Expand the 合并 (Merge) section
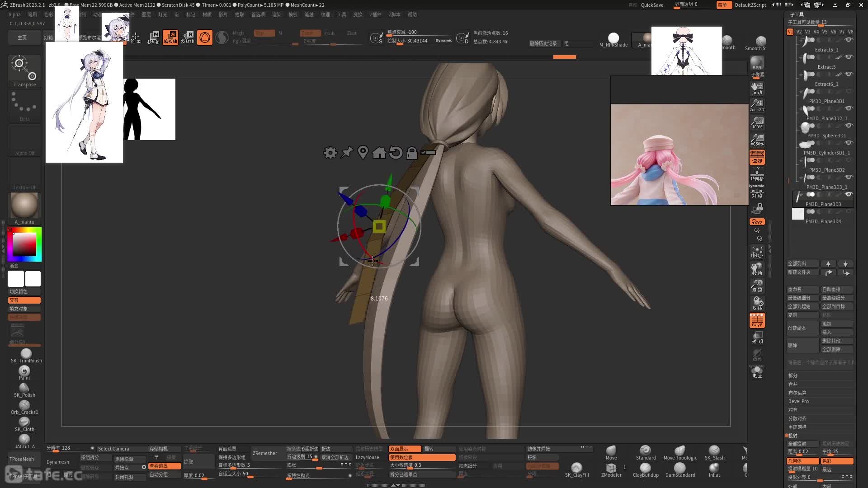This screenshot has width=868, height=488. [x=793, y=384]
